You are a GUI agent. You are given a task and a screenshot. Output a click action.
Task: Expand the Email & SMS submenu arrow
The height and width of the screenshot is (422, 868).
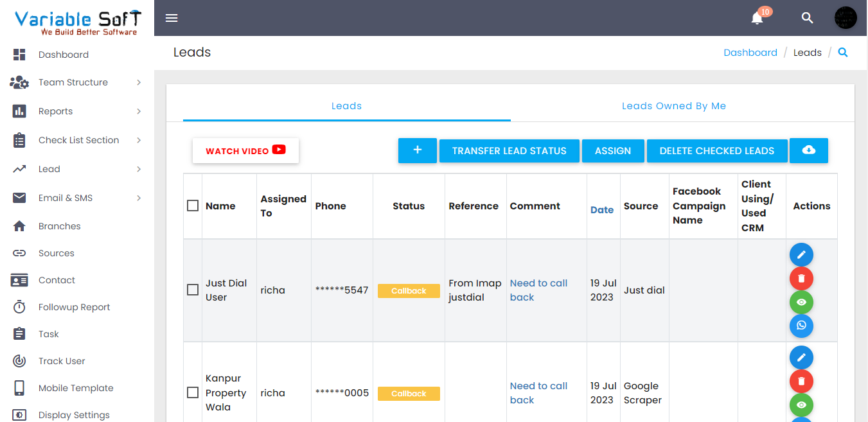coord(139,198)
